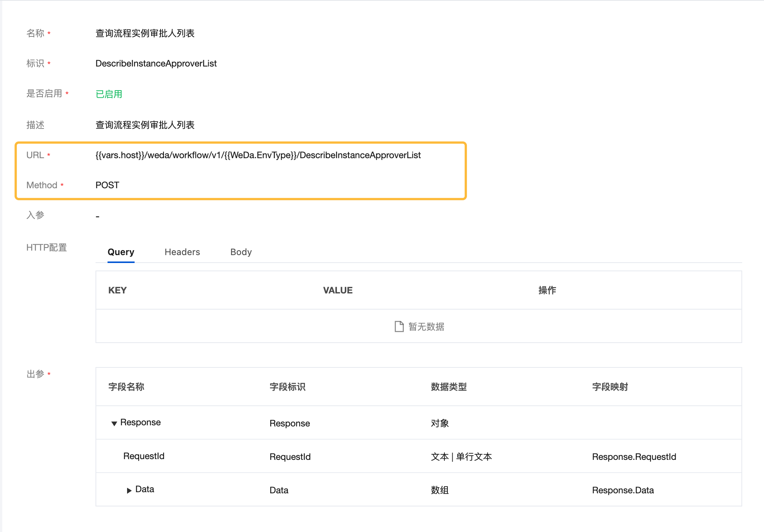Click the 暂无数据 empty placeholder text

(426, 327)
